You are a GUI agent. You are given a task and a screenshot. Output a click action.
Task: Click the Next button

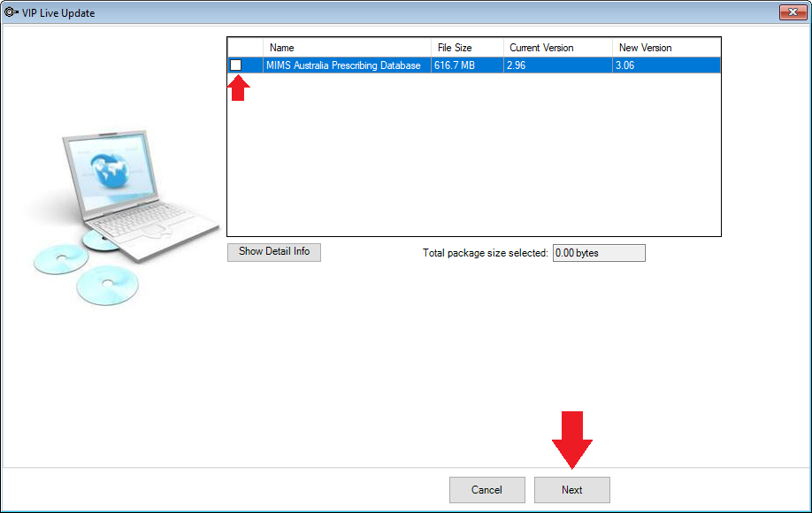click(x=571, y=490)
